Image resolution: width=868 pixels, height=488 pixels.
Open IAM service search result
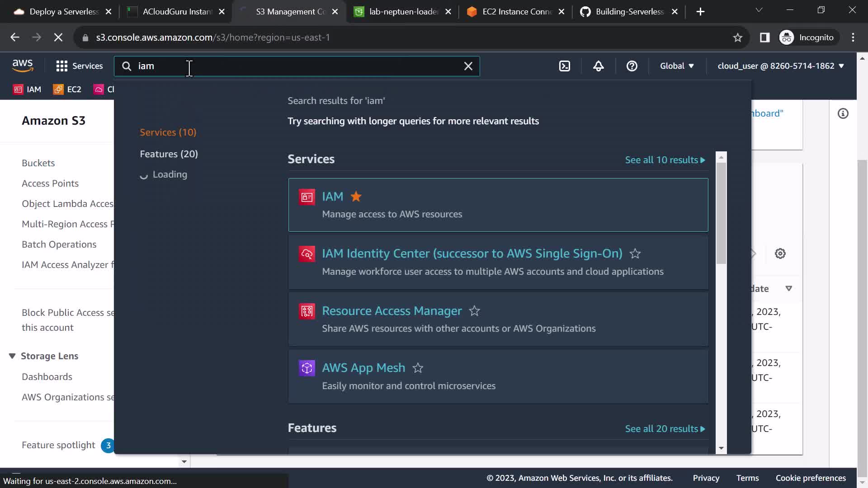pyautogui.click(x=333, y=197)
